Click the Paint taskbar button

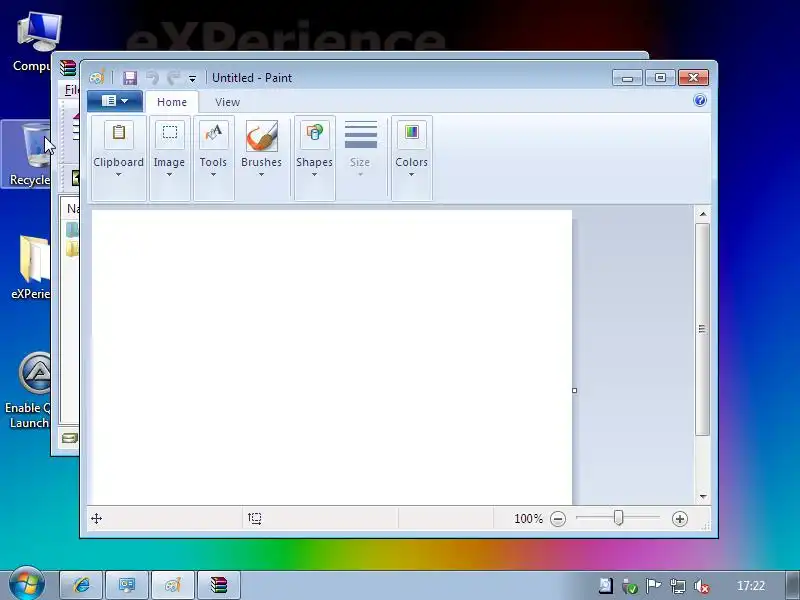172,585
